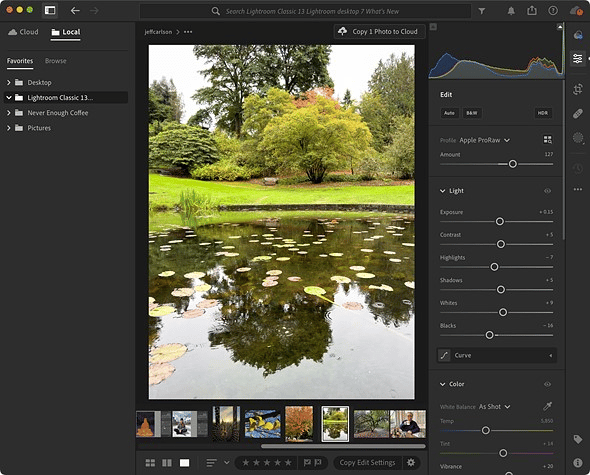
Task: Check cloud sync status icon
Action: tap(576, 11)
